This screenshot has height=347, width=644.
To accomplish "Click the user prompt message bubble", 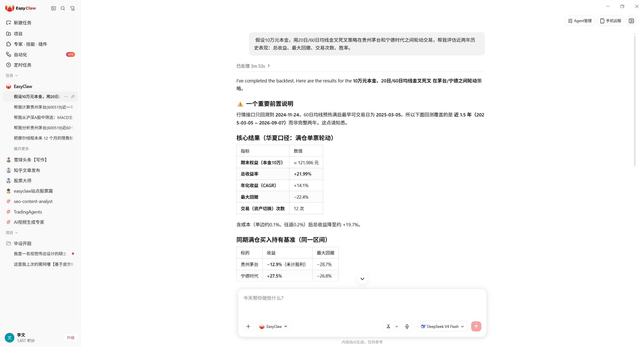I will 367,44.
